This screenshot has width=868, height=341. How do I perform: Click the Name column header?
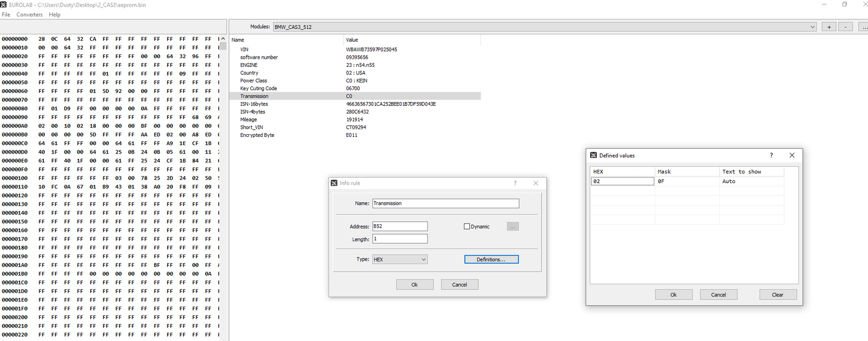287,40
